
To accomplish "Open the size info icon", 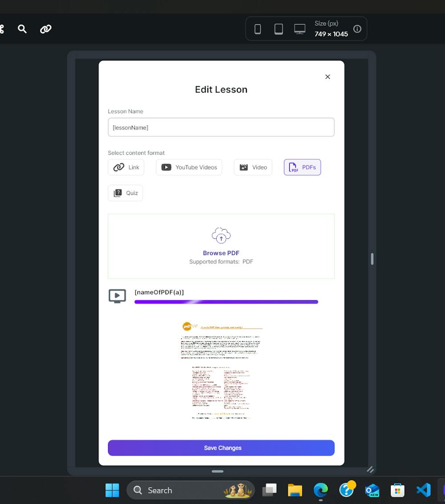I will 357,29.
